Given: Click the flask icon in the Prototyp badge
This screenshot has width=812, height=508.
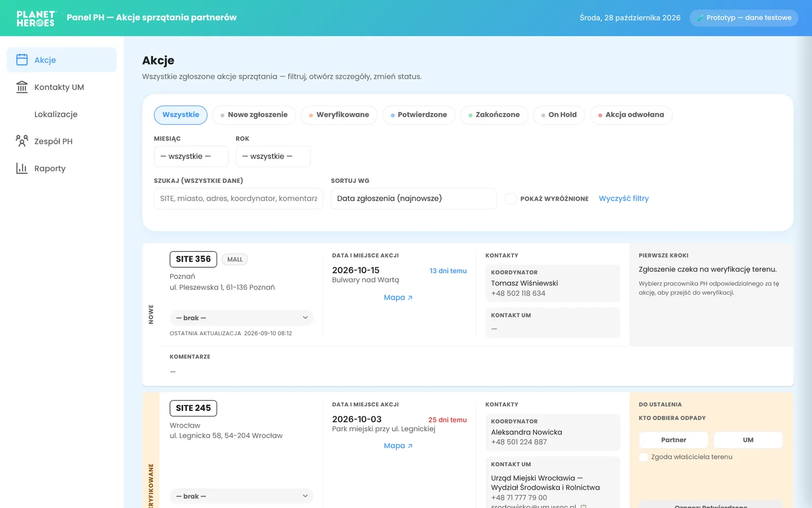Looking at the screenshot, I should [700, 18].
